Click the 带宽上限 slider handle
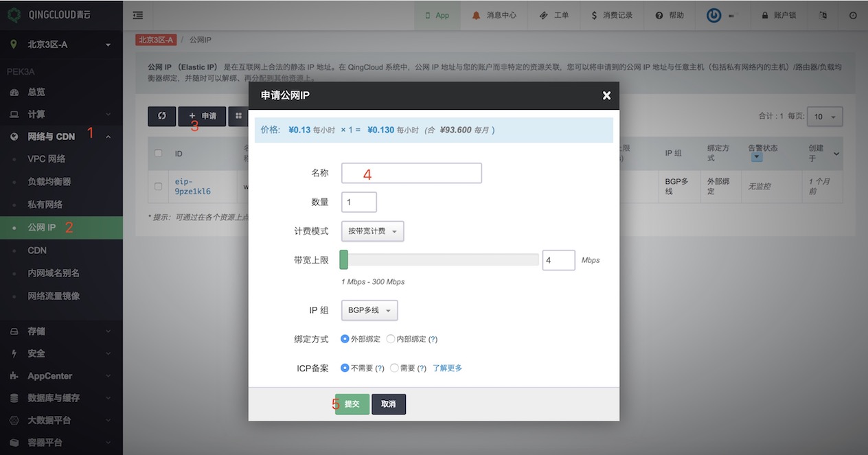The image size is (868, 455). tap(344, 260)
